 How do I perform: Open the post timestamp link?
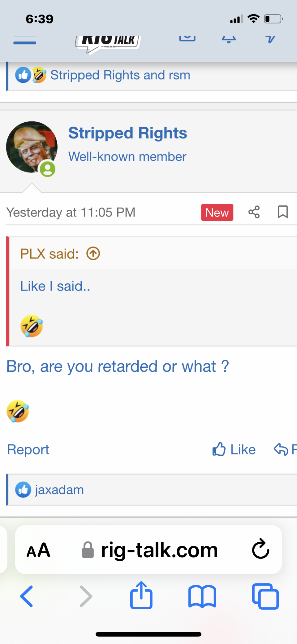coord(71,212)
